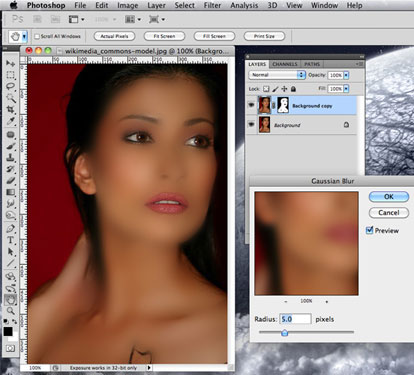Click the Ps application bar icon
The width and height of the screenshot is (414, 375).
[17, 19]
